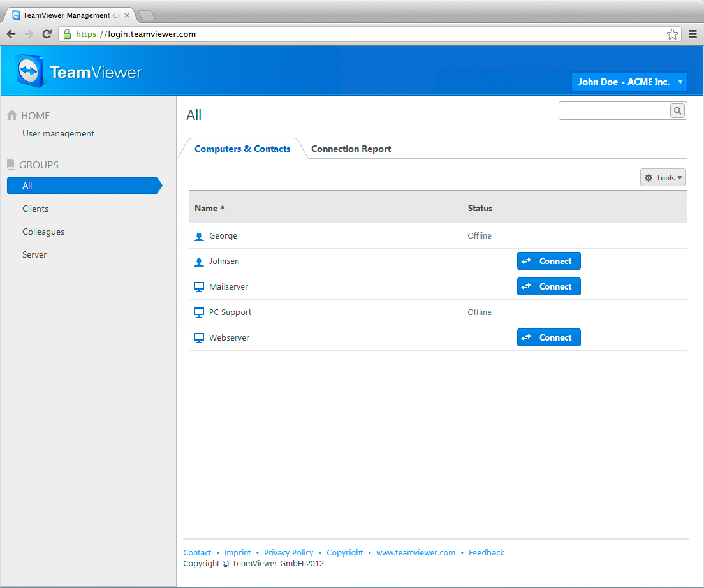Click the browser forward arrow

pyautogui.click(x=29, y=34)
